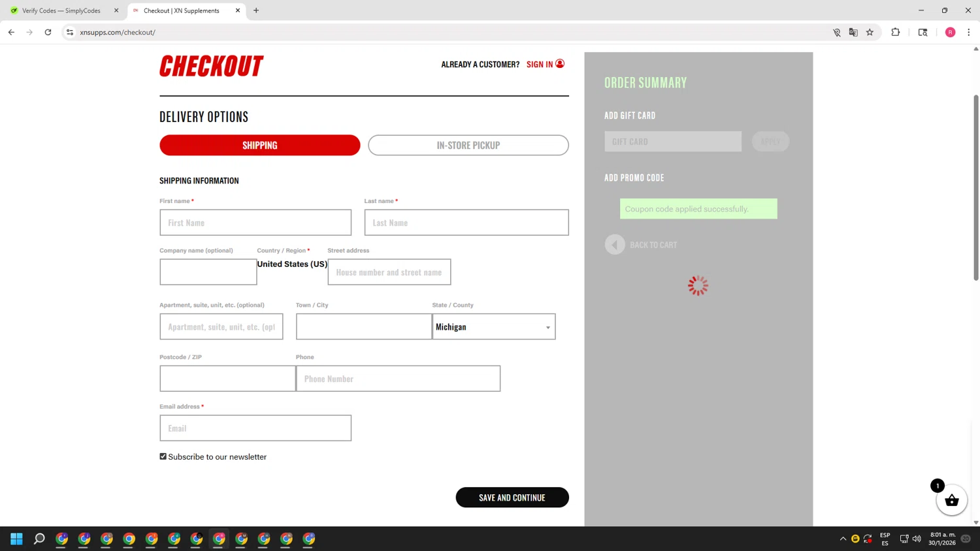Choose the In-Store Pickup delivery option
This screenshot has width=980, height=551.
[x=468, y=145]
